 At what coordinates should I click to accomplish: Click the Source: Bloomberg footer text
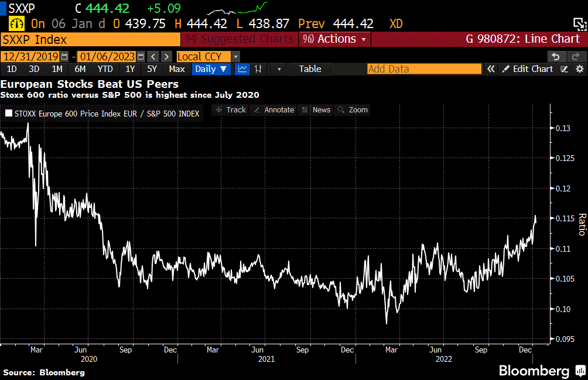click(x=44, y=372)
